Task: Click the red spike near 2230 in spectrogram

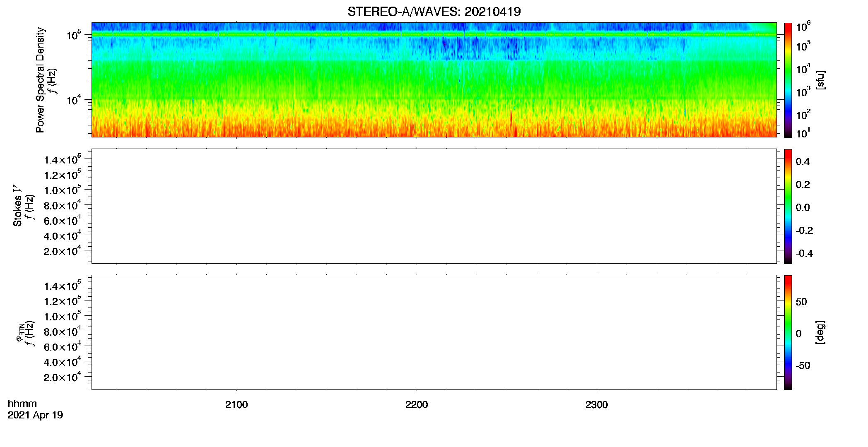Action: [x=511, y=118]
